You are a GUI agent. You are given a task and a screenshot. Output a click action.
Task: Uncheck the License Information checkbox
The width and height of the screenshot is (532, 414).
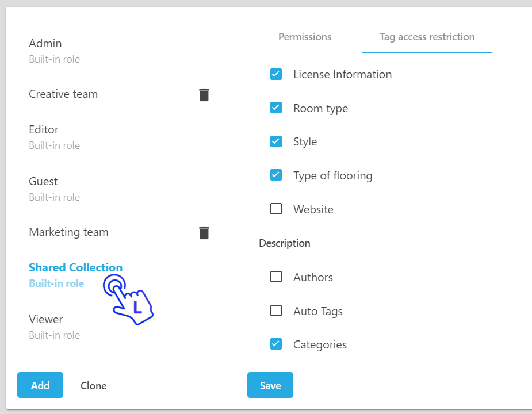click(276, 74)
